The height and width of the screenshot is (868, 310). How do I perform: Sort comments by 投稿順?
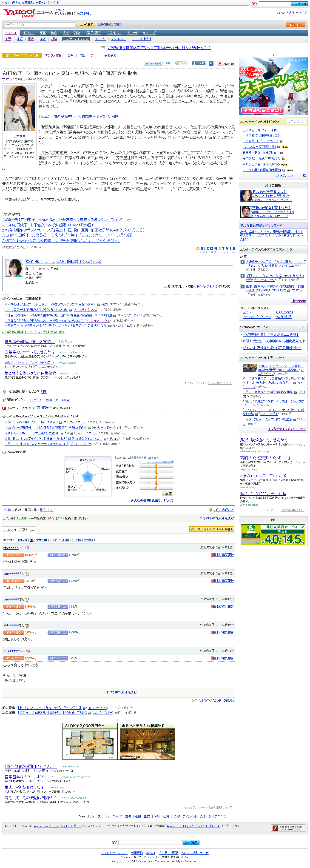(22, 540)
